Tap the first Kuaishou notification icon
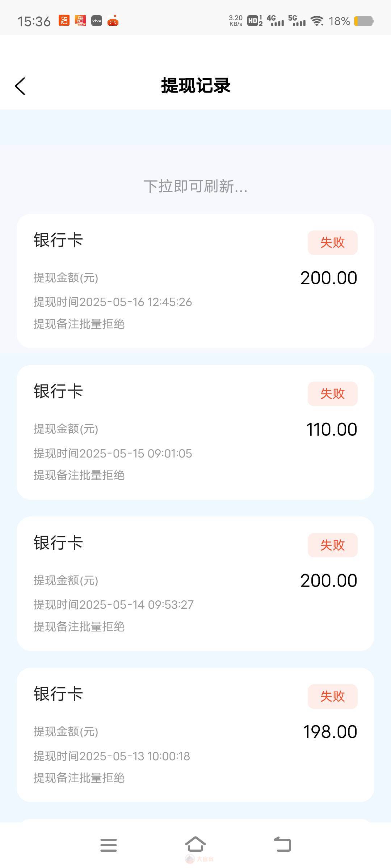391x868 pixels. point(64,21)
